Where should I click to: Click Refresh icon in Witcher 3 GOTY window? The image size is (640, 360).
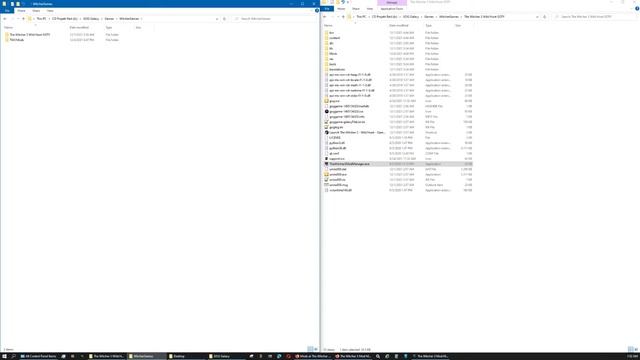coord(544,17)
